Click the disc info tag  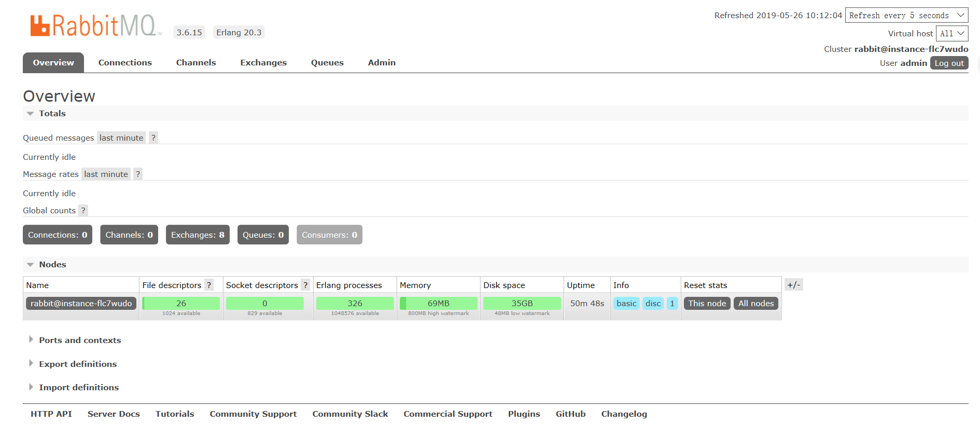coord(653,303)
